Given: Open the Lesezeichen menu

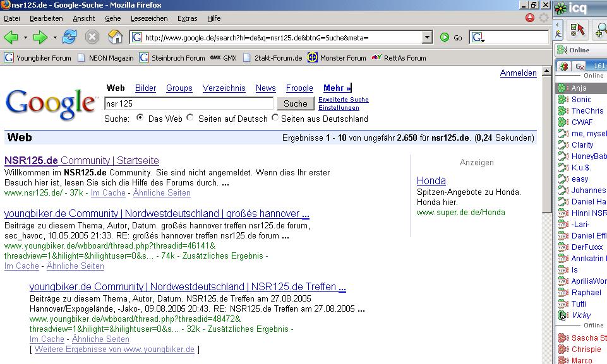Looking at the screenshot, I should click(149, 18).
